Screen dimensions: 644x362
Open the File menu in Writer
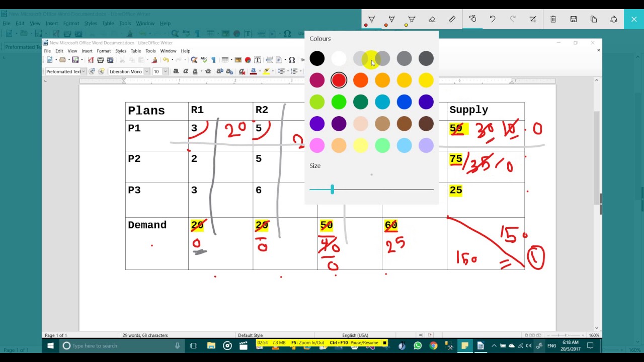[x=47, y=51]
